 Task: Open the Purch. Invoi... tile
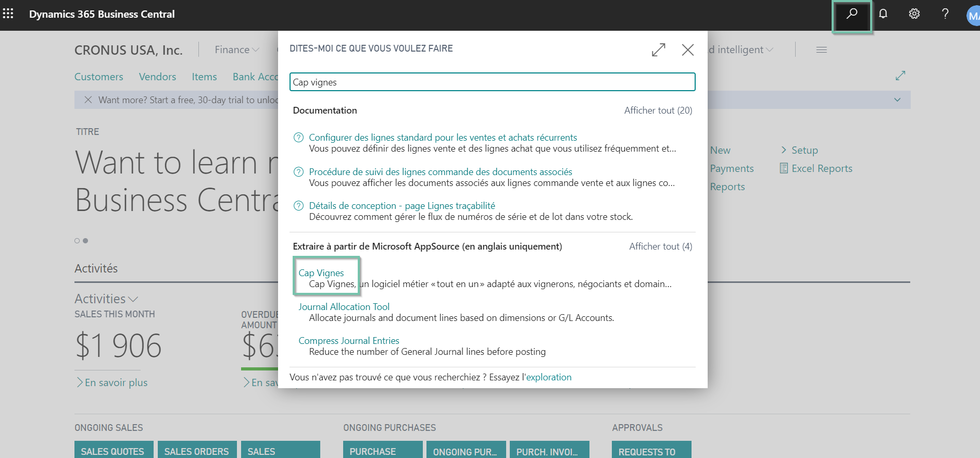(549, 450)
